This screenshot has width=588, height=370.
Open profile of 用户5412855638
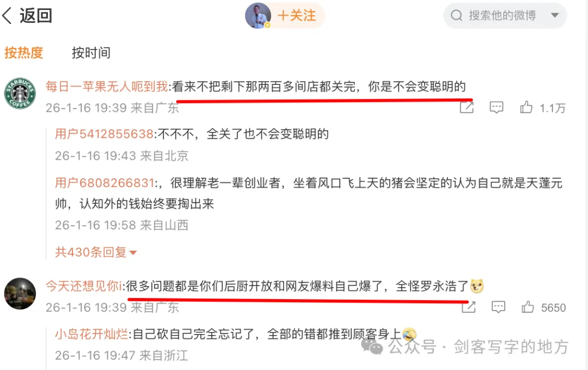(104, 134)
